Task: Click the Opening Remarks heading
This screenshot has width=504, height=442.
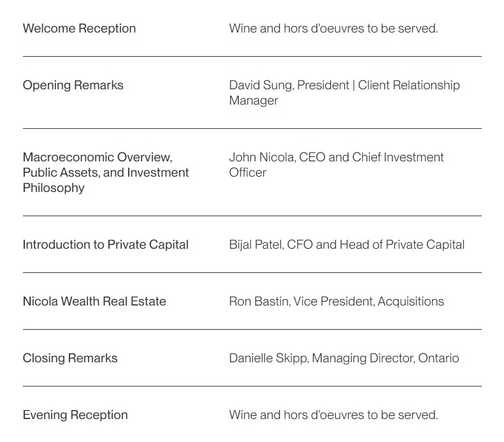Action: 73,85
